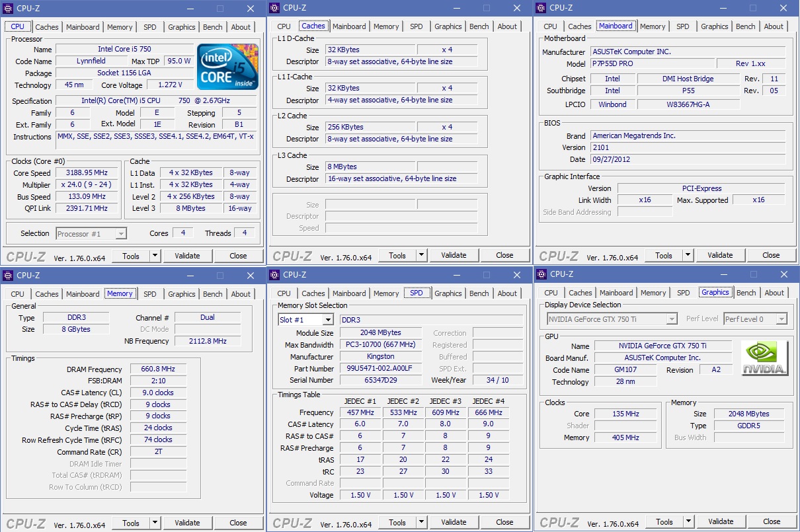Click Validate button in the SPD tab window
The image size is (800, 532).
pyautogui.click(x=454, y=522)
